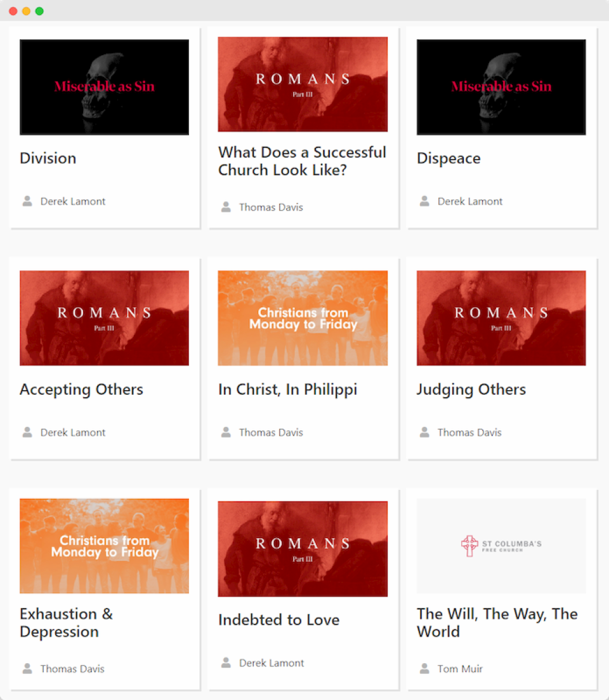Select the Tom Muir speaker name
The width and height of the screenshot is (609, 700).
pyautogui.click(x=460, y=669)
